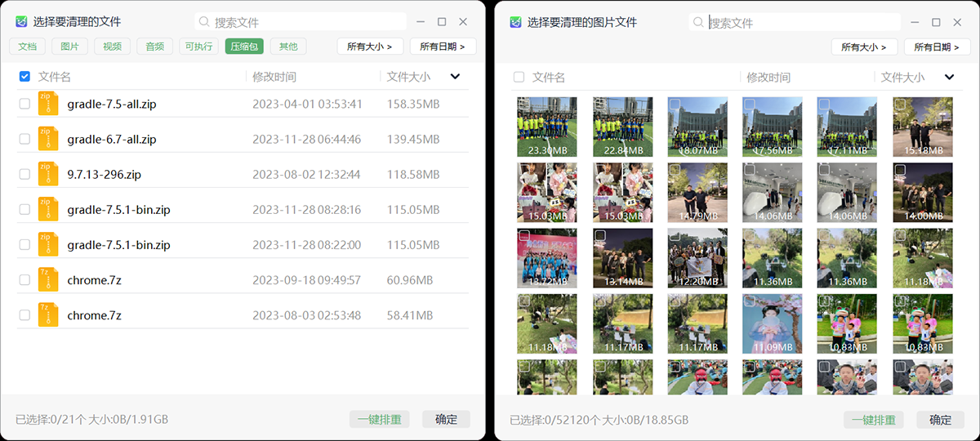This screenshot has width=980, height=441.
Task: Select the 23.30MB football team photo thumbnail
Action: [546, 127]
